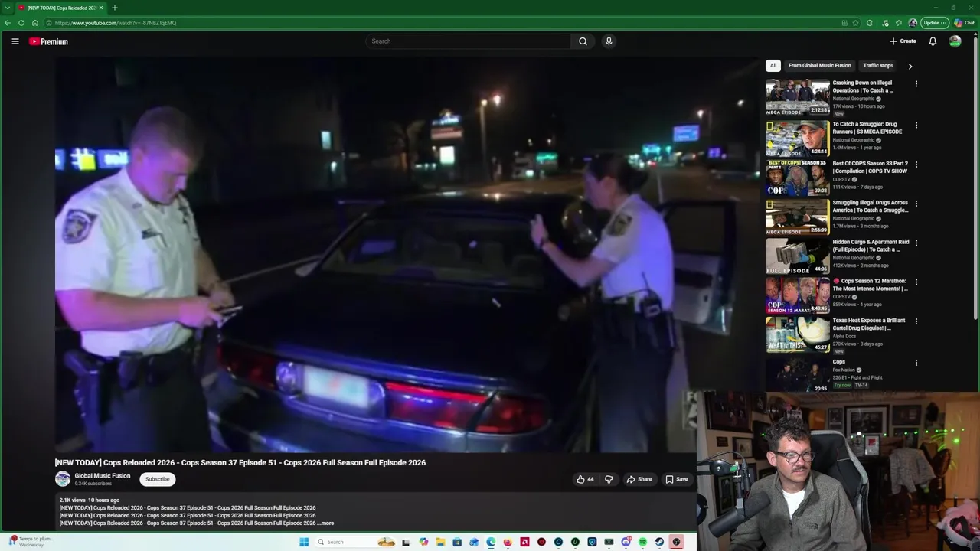The height and width of the screenshot is (551, 980).
Task: Click the Windows taskbar Search box
Action: coord(357,542)
